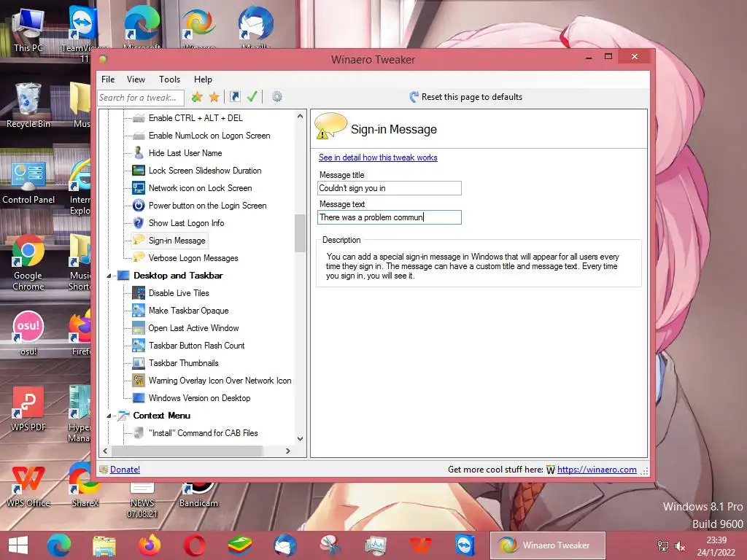
Task: Open the https://winaero.com link
Action: coord(597,469)
